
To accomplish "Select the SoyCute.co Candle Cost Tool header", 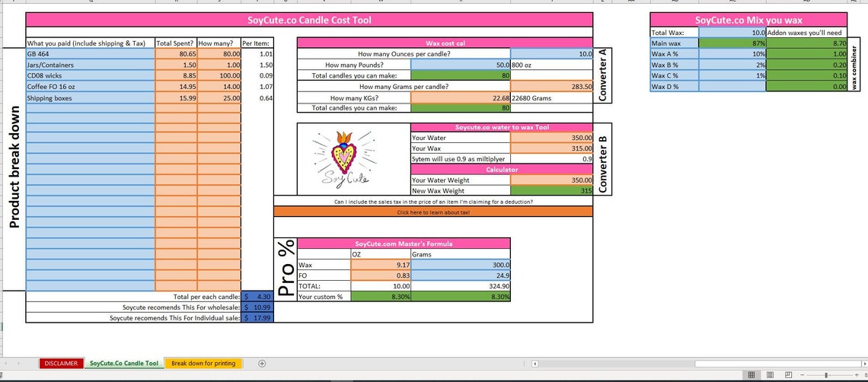I will click(x=309, y=20).
